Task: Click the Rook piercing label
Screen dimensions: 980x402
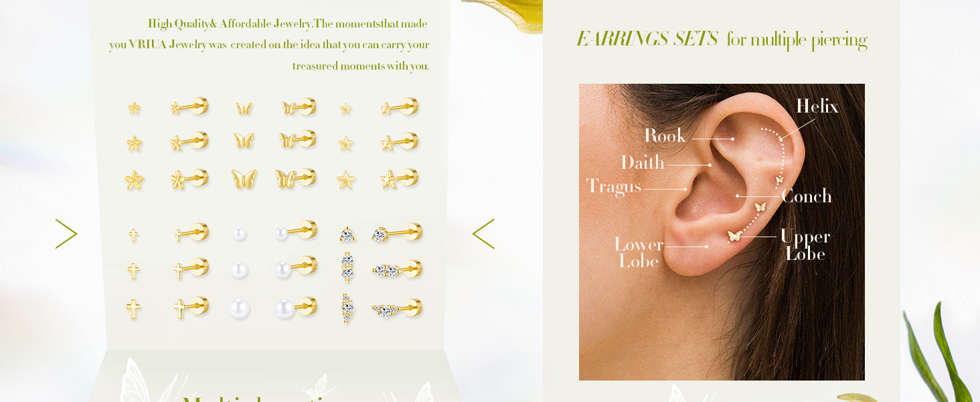Action: 665,136
